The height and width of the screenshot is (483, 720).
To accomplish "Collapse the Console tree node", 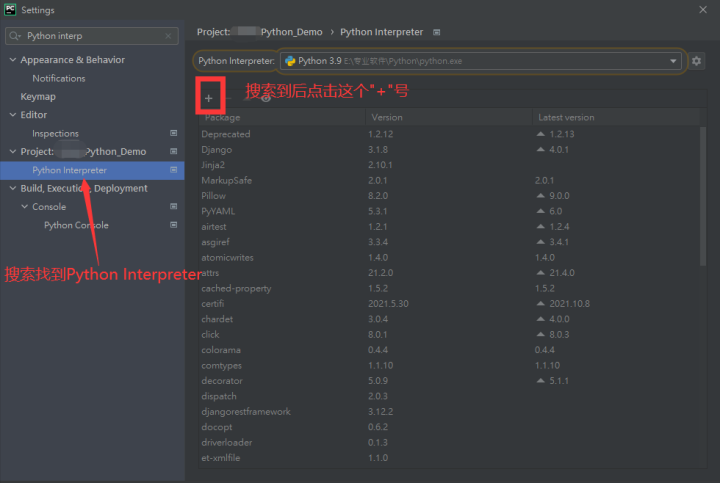I will point(25,207).
